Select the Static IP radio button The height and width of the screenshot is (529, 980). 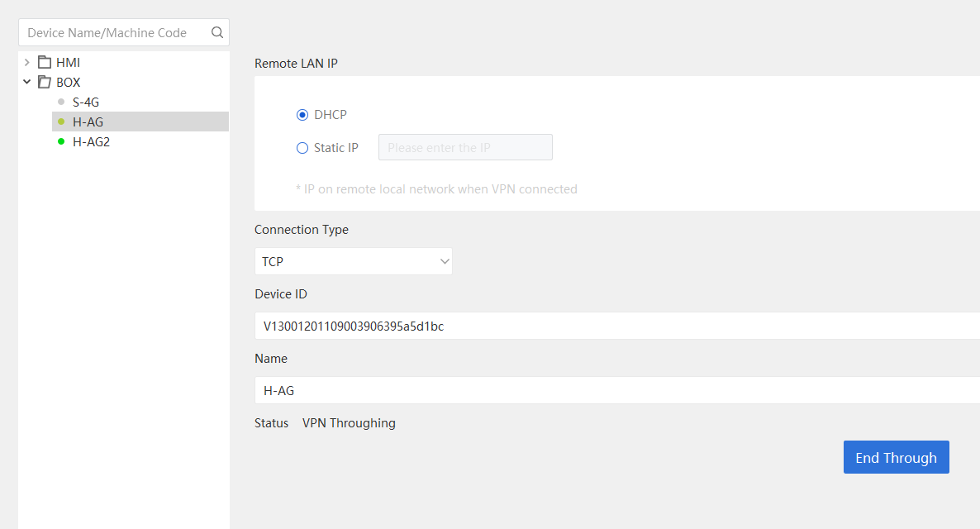click(x=302, y=148)
